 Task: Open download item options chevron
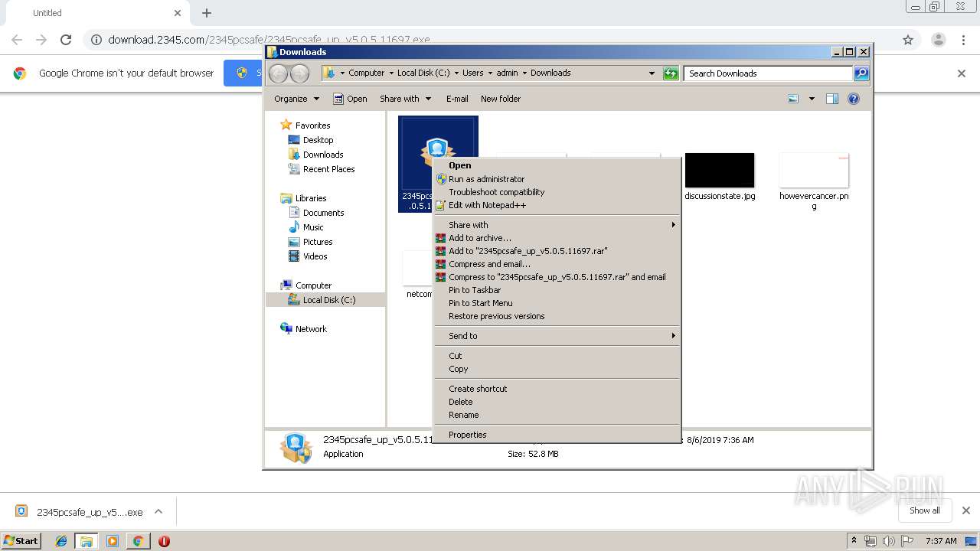point(158,512)
